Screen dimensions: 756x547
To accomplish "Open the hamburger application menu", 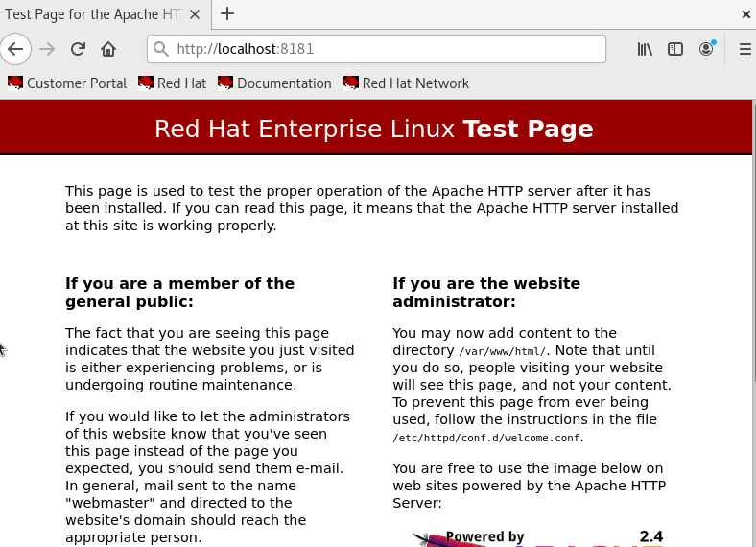I will coord(744,49).
